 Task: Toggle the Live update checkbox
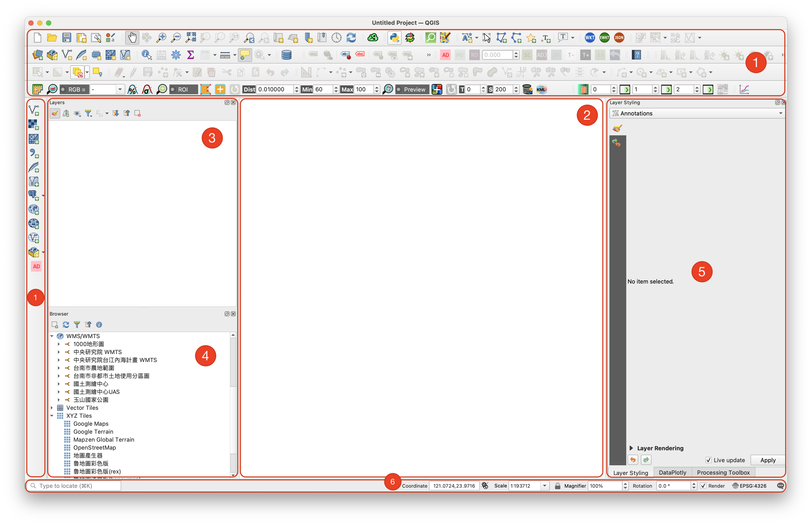tap(708, 460)
